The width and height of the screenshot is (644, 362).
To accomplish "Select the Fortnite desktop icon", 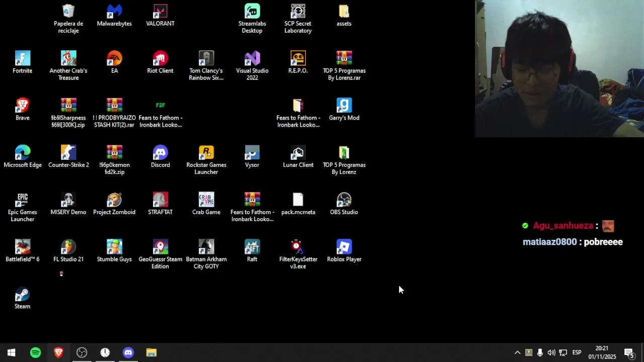I will [22, 62].
